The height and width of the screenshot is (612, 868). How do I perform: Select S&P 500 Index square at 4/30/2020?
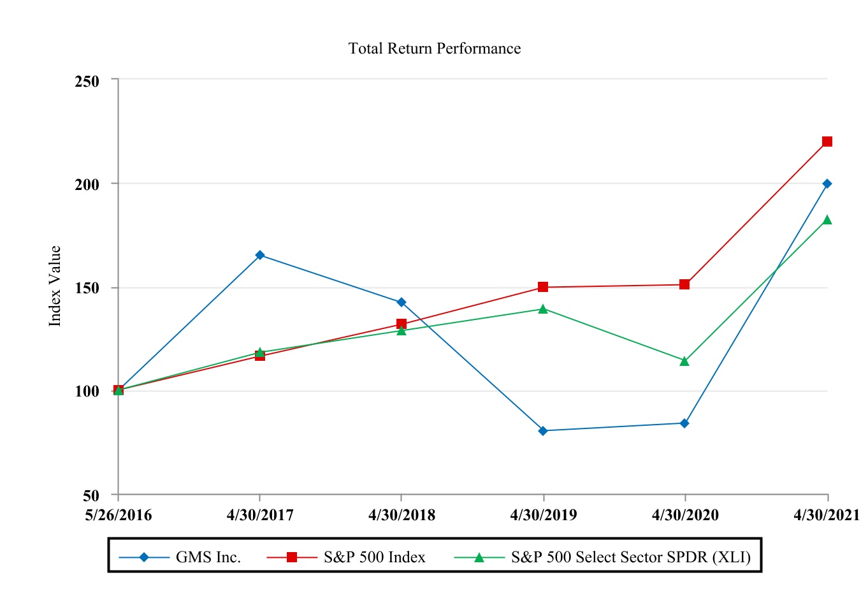pos(684,284)
